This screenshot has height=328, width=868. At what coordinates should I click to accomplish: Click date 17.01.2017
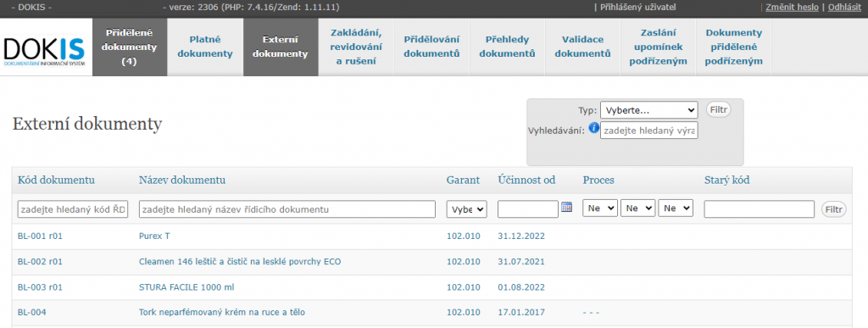[521, 313]
